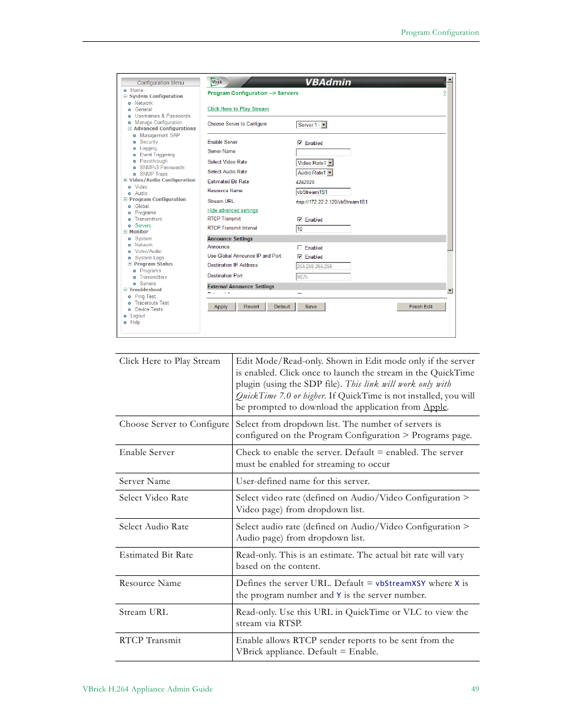Open System Logs menu item
Image resolution: width=562 pixels, height=728 pixels.
pos(149,258)
